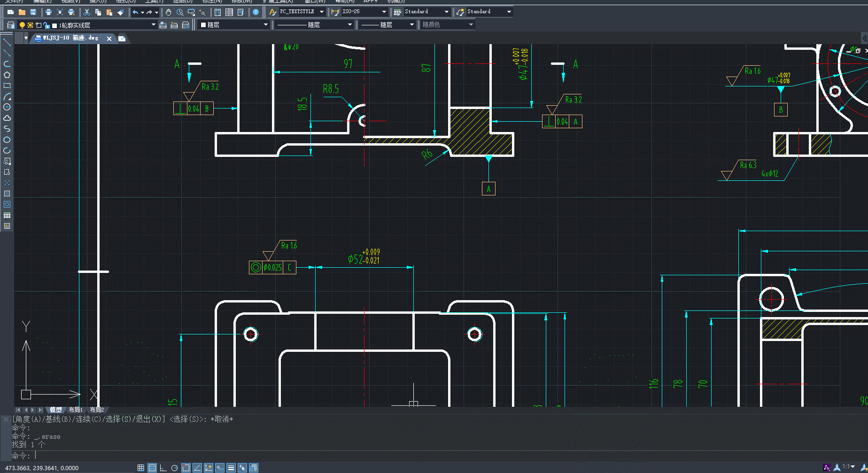The height and width of the screenshot is (473, 868).
Task: Toggle Ortho mode in status bar
Action: tap(163, 468)
